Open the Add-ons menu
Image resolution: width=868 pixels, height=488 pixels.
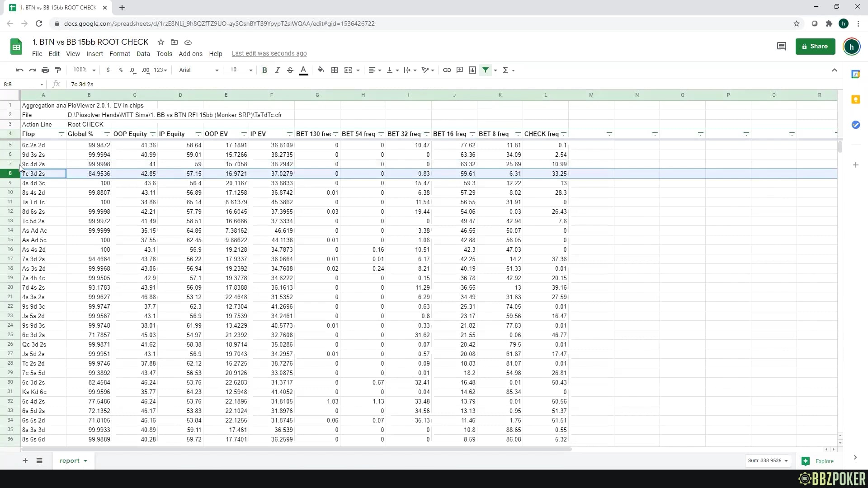pyautogui.click(x=190, y=53)
